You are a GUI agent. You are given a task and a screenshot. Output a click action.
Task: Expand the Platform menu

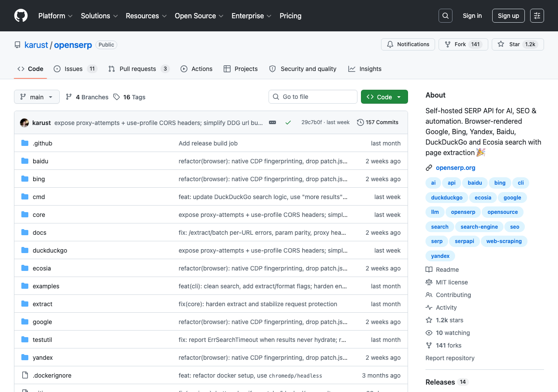point(55,16)
